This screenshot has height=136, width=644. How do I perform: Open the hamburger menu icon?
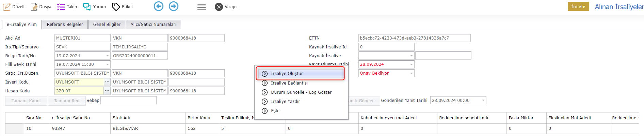coord(202,7)
